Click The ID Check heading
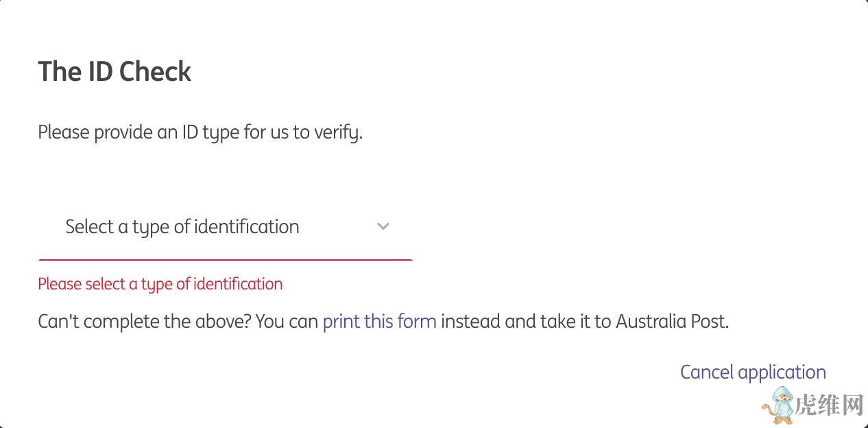Image resolution: width=868 pixels, height=428 pixels. click(x=114, y=71)
